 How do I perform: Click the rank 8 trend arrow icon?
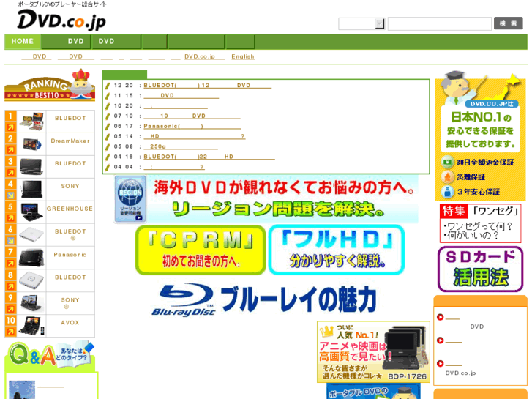[x=10, y=286]
